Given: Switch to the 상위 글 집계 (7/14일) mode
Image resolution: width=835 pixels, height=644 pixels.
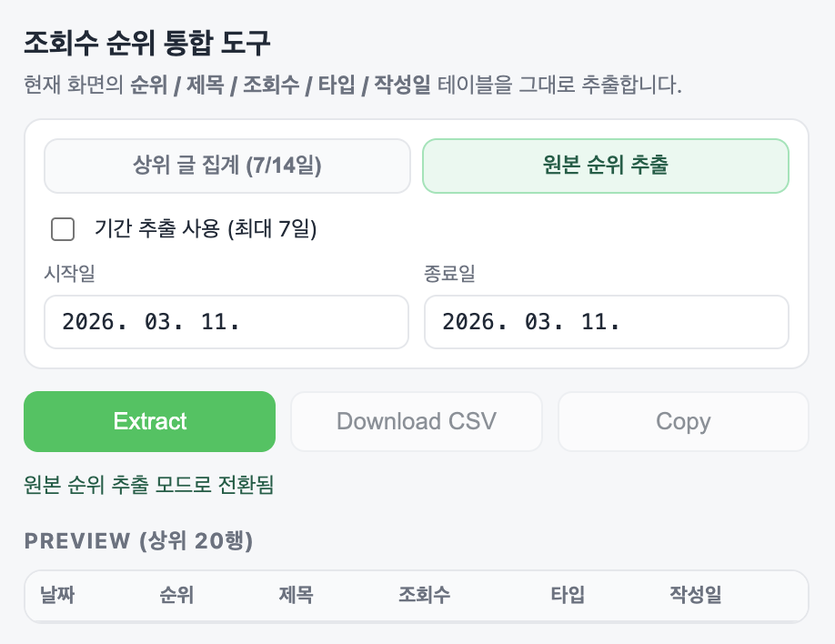Looking at the screenshot, I should click(x=226, y=166).
